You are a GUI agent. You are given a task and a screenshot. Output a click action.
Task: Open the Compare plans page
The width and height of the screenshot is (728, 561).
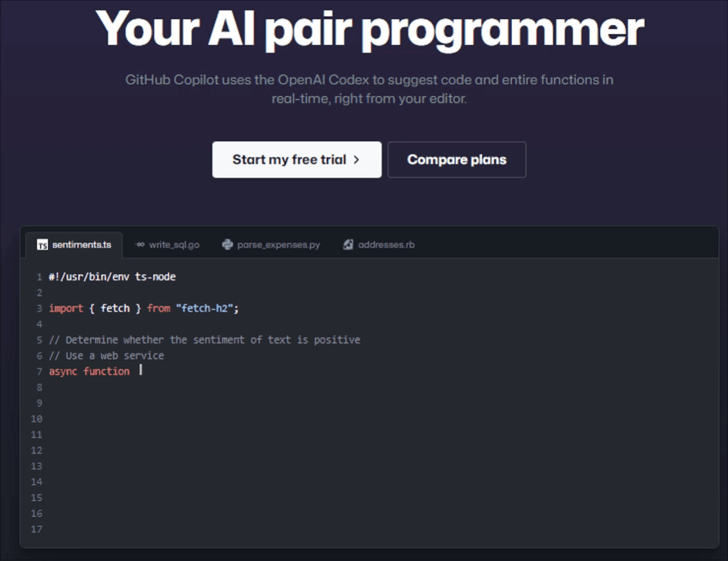click(x=457, y=160)
